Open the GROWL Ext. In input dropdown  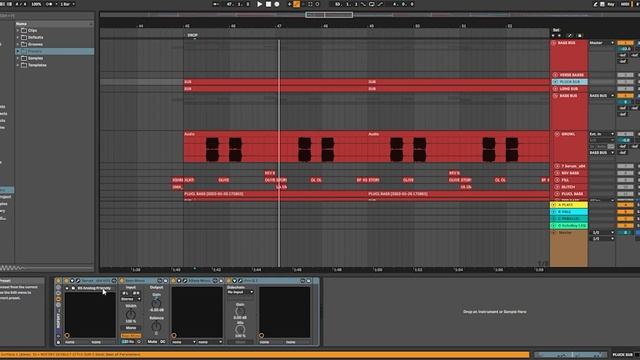tap(602, 134)
